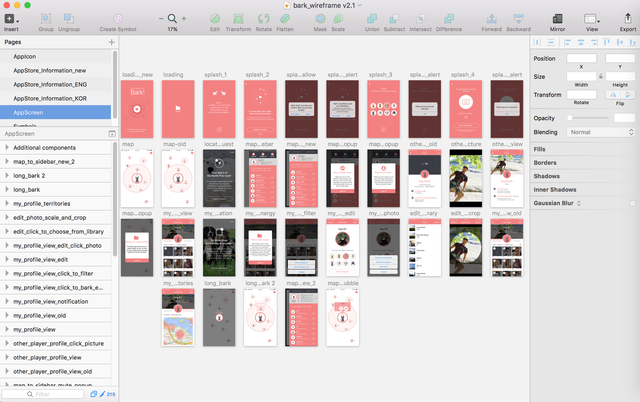This screenshot has height=402, width=640.
Task: Click the Fills section header
Action: click(x=540, y=150)
